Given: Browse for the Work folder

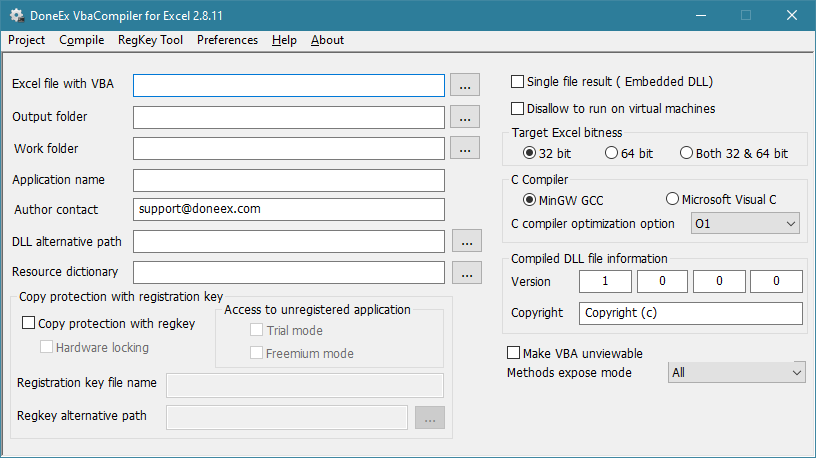Looking at the screenshot, I should tap(465, 148).
